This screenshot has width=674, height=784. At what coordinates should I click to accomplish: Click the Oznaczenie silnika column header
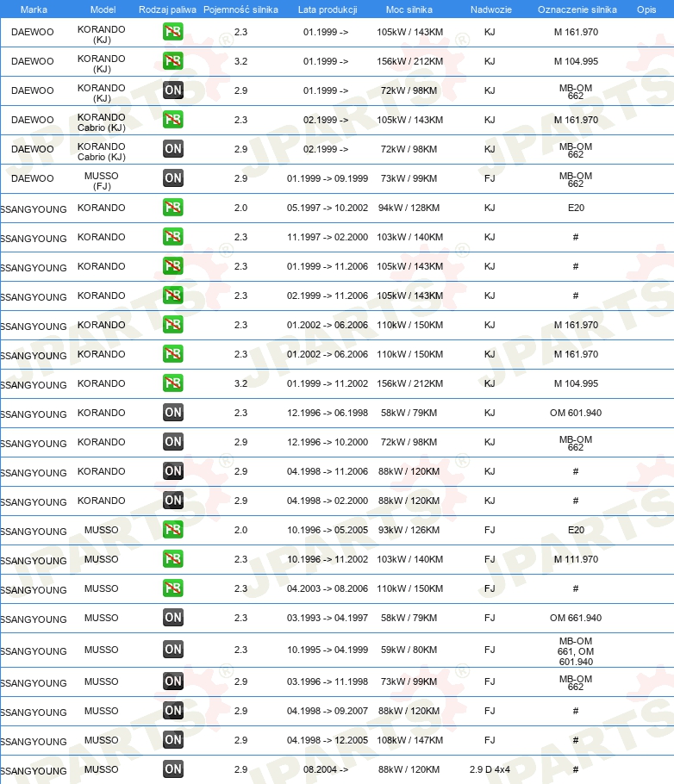point(577,9)
